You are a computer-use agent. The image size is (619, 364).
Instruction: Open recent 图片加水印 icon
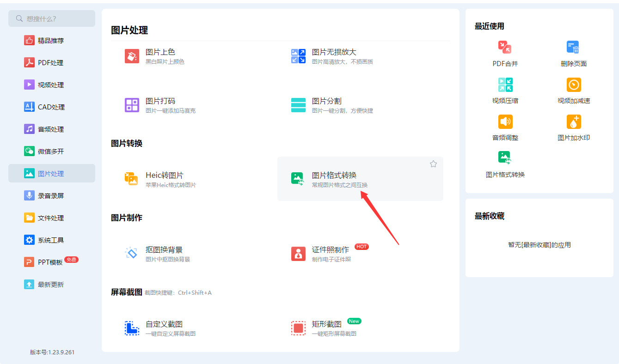pos(574,121)
